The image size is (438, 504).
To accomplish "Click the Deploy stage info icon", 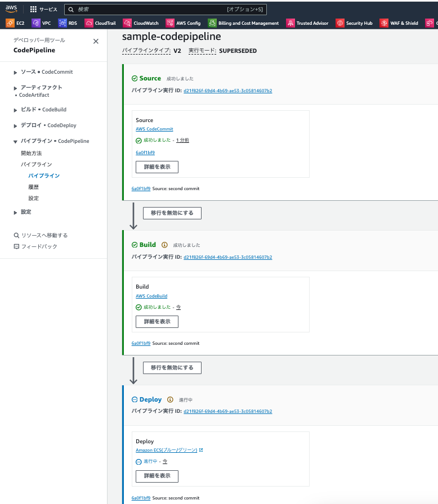I will point(170,399).
